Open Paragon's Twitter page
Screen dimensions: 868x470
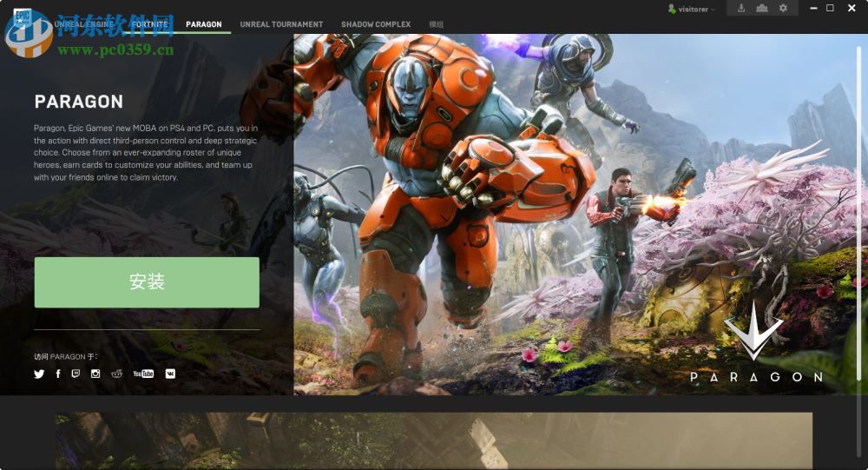pos(39,374)
